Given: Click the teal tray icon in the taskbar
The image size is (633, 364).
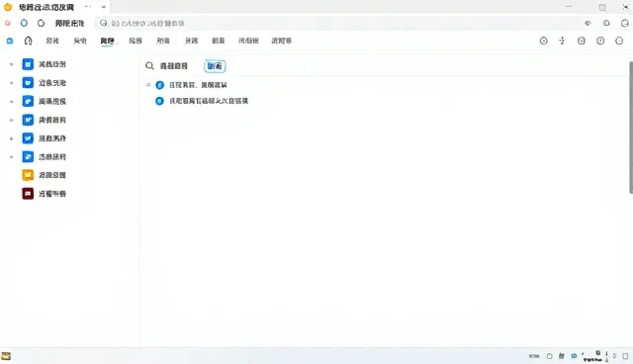Looking at the screenshot, I should [x=574, y=356].
